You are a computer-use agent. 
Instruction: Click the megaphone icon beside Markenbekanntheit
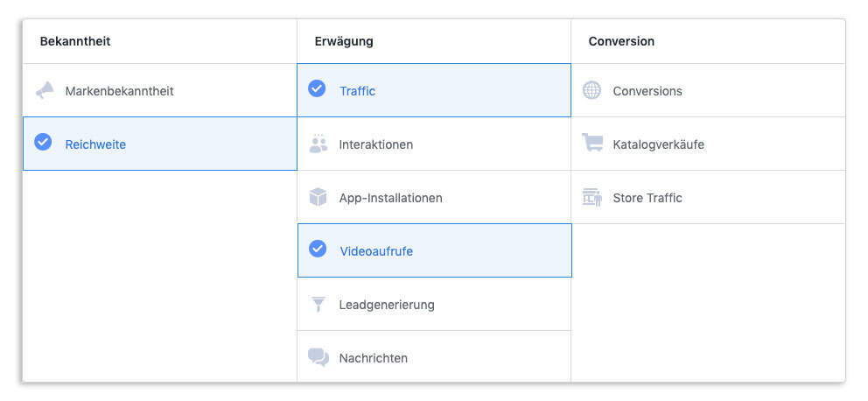click(x=44, y=91)
